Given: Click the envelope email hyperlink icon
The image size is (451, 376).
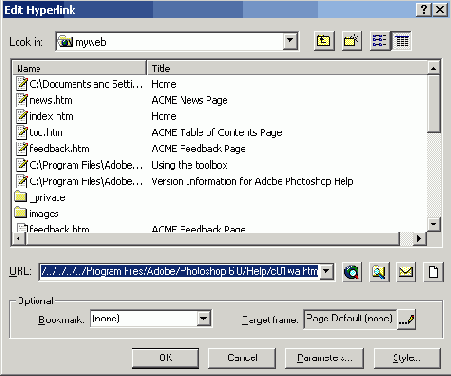Looking at the screenshot, I should coord(406,272).
